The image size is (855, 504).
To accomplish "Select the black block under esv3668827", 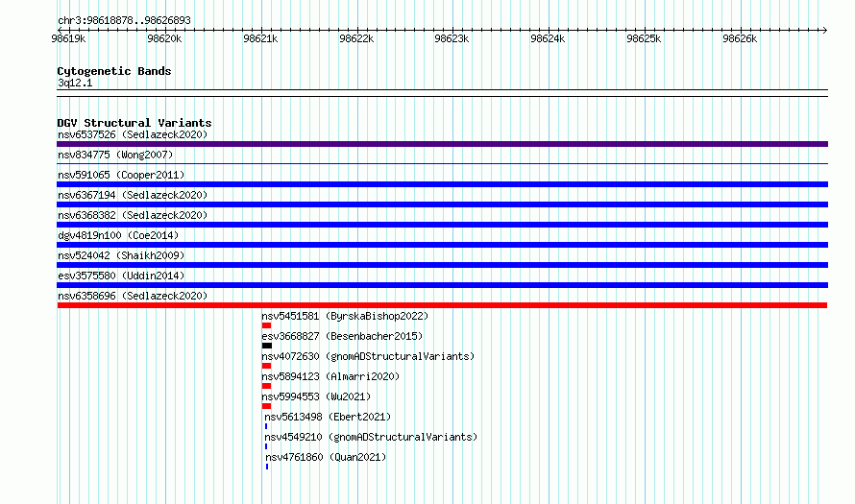I will 267,346.
